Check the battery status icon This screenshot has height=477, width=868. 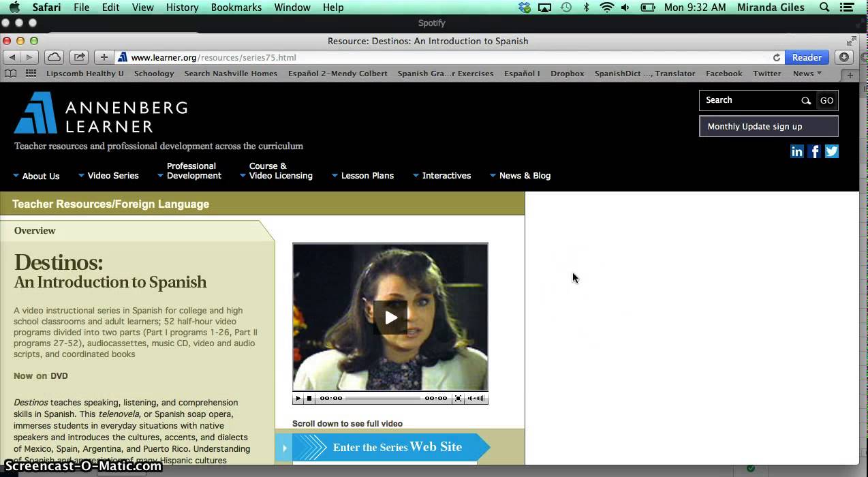(648, 7)
